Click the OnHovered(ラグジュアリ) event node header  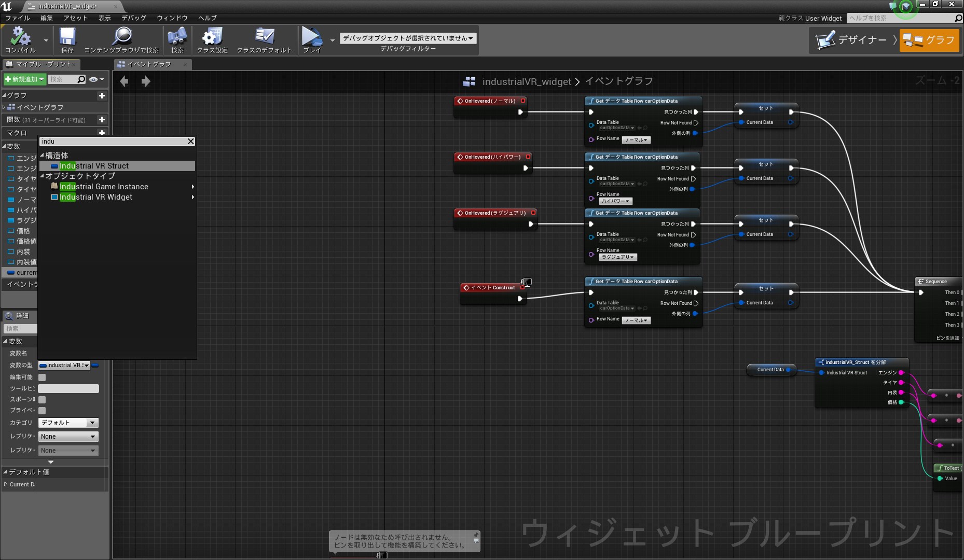point(495,213)
